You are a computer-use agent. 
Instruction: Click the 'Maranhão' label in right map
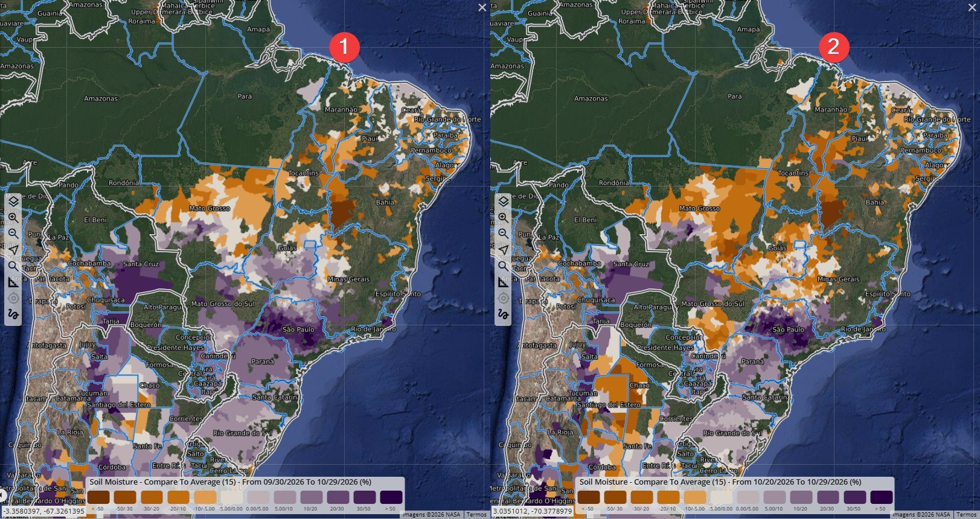pos(831,110)
